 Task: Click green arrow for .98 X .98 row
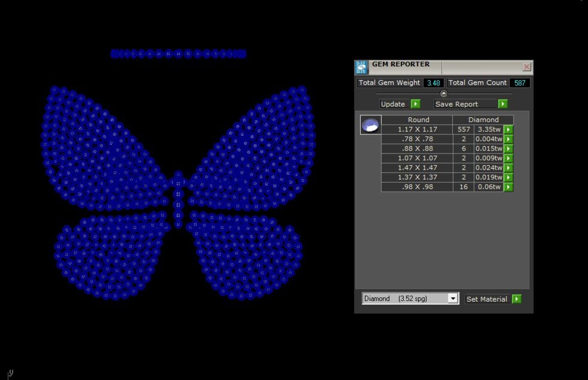coord(509,187)
